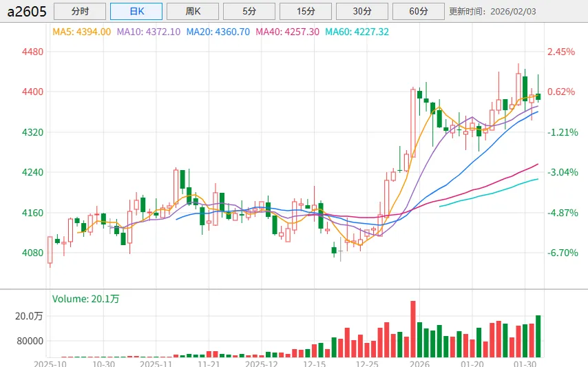
Task: Click the MA20: 4360.70 legend label
Action: point(218,32)
